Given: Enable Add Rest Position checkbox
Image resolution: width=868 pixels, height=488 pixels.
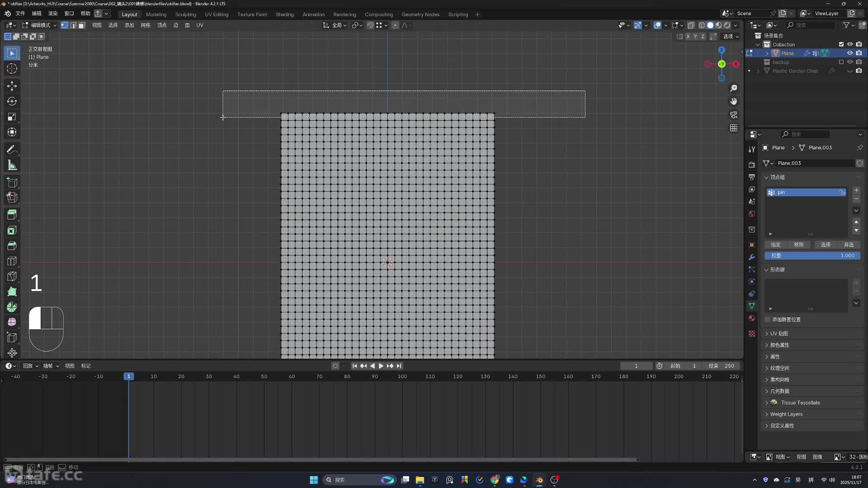Looking at the screenshot, I should tap(768, 319).
